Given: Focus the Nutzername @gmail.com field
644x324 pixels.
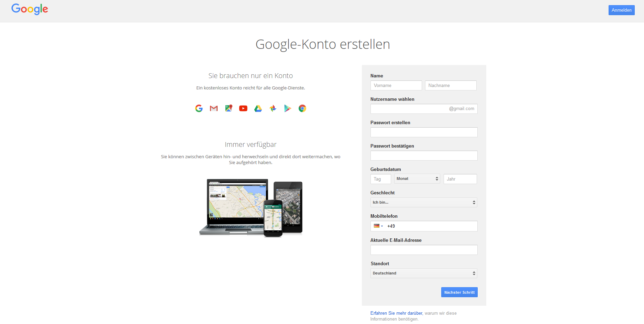Looking at the screenshot, I should point(424,109).
